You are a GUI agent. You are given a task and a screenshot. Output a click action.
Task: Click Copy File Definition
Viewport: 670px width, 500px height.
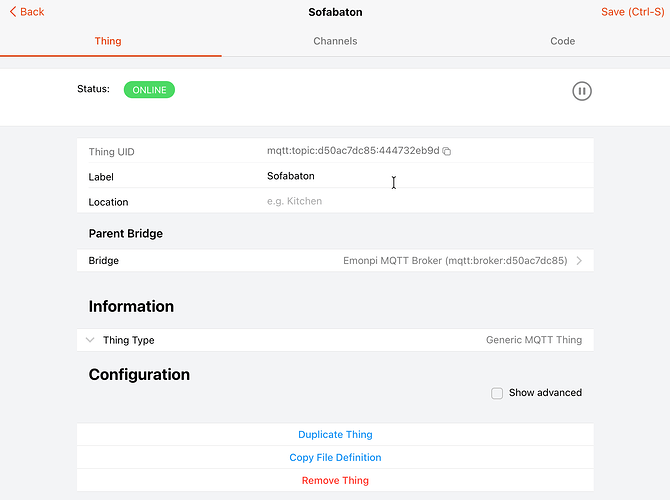(x=335, y=457)
